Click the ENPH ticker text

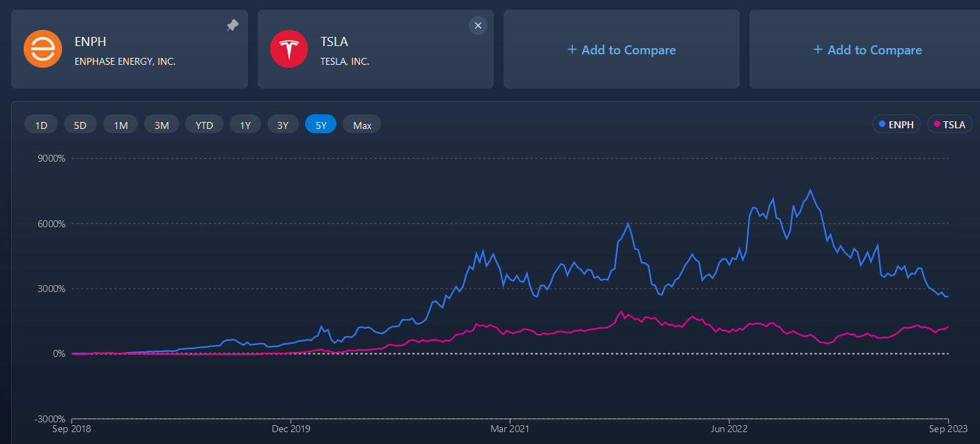click(x=90, y=42)
